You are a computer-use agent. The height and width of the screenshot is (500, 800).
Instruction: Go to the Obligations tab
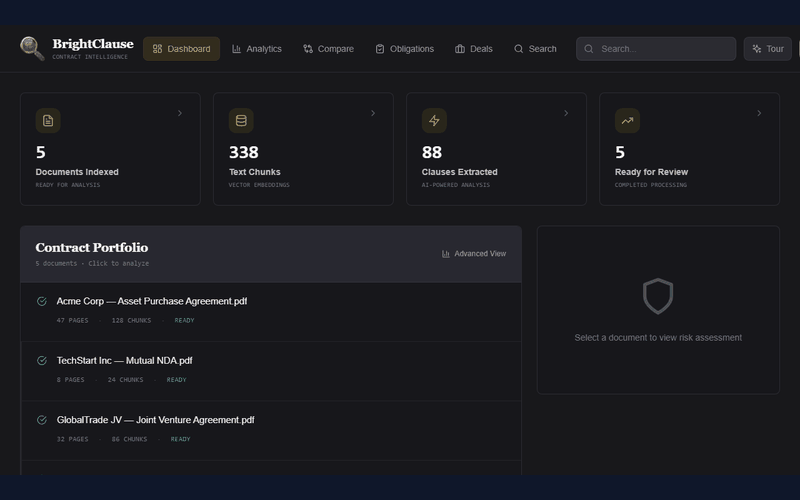[x=405, y=49]
